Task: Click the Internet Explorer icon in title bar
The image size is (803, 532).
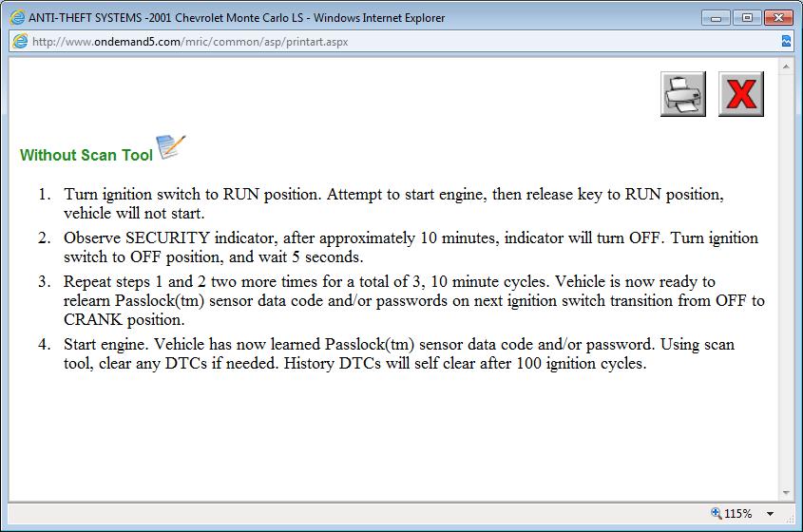Action: 17,18
